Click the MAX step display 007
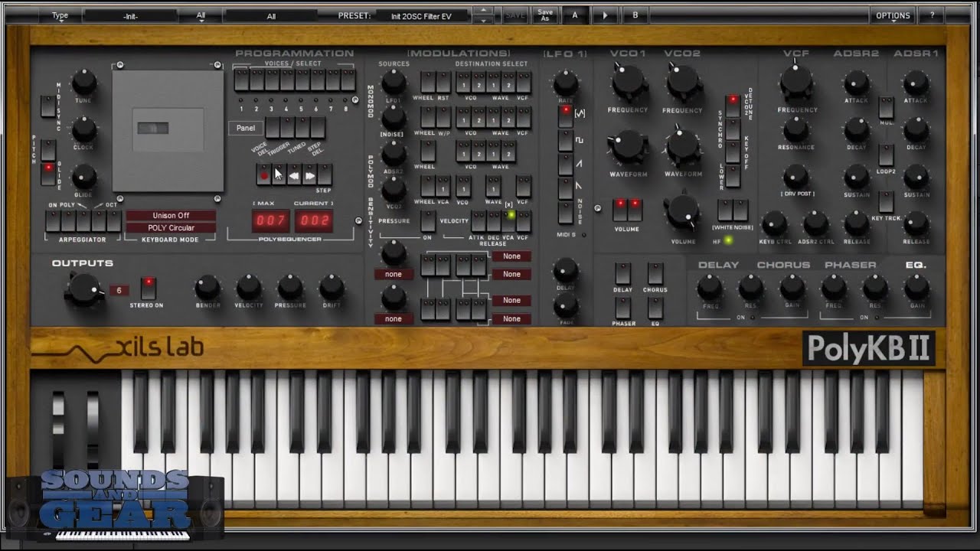The height and width of the screenshot is (551, 980). click(271, 221)
